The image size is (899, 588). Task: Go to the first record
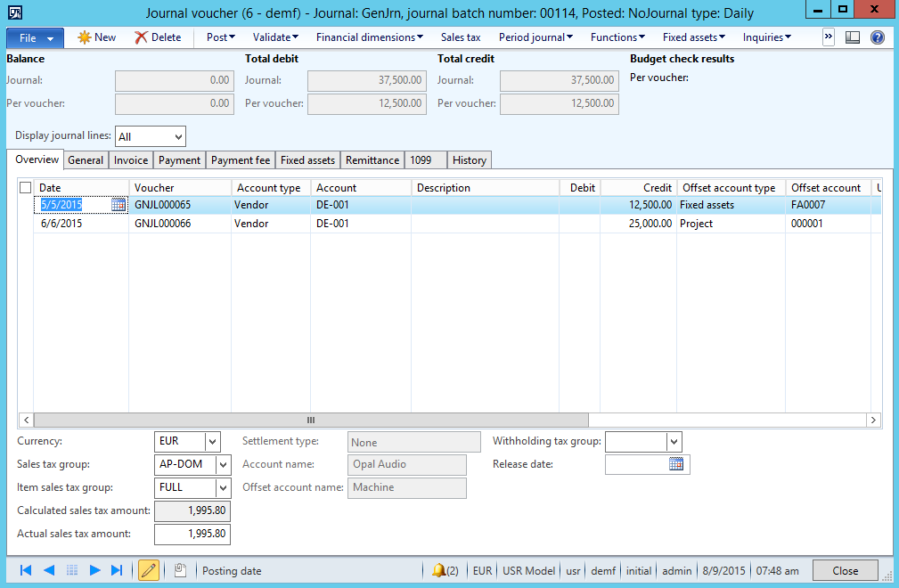coord(26,570)
